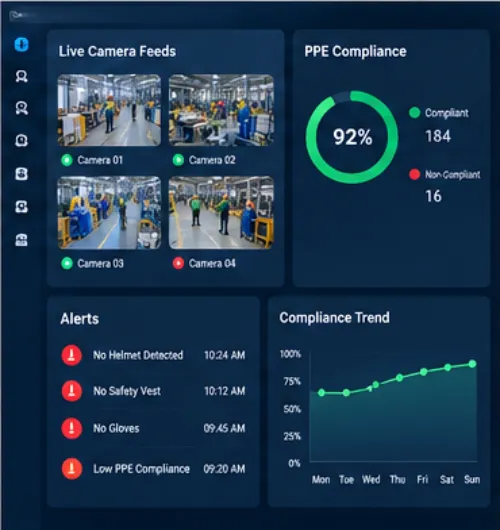Open the No Safety Vest alert

153,391
